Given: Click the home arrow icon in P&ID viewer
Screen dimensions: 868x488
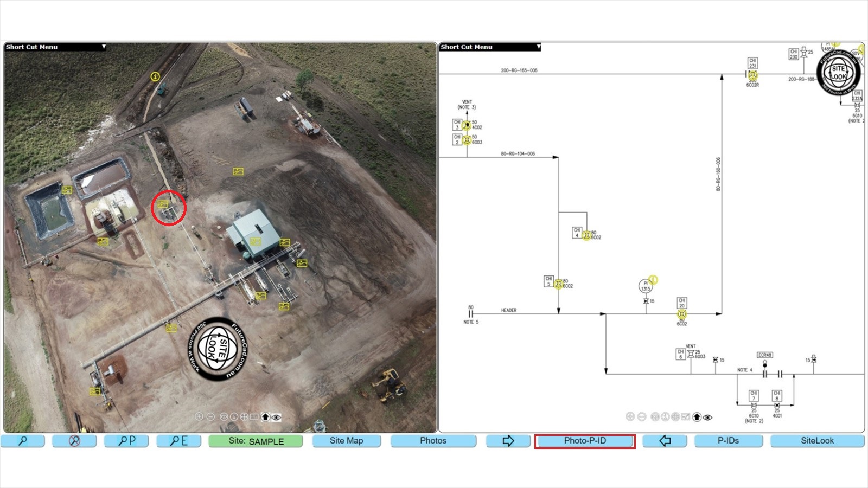Looking at the screenshot, I should 697,417.
